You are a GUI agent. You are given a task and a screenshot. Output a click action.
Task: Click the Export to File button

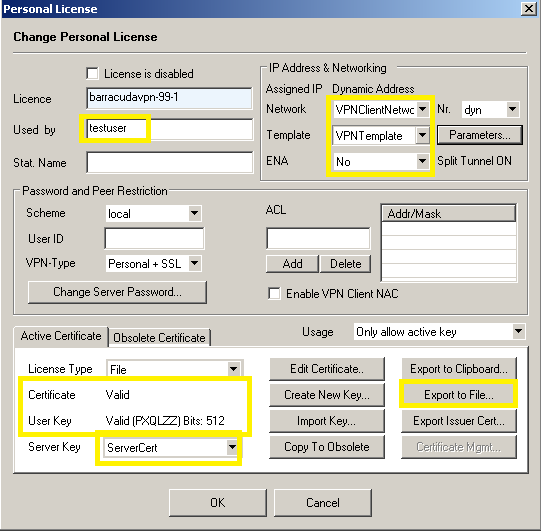point(459,395)
